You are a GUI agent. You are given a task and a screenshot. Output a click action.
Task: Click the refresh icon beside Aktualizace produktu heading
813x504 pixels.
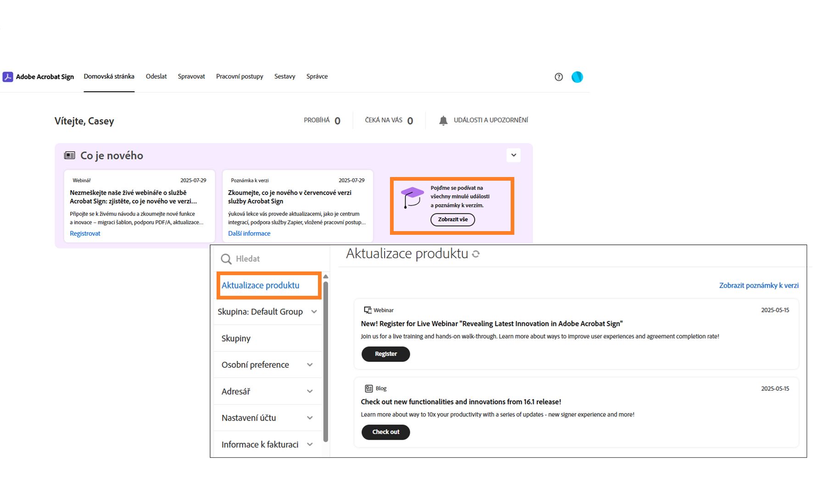(x=476, y=254)
